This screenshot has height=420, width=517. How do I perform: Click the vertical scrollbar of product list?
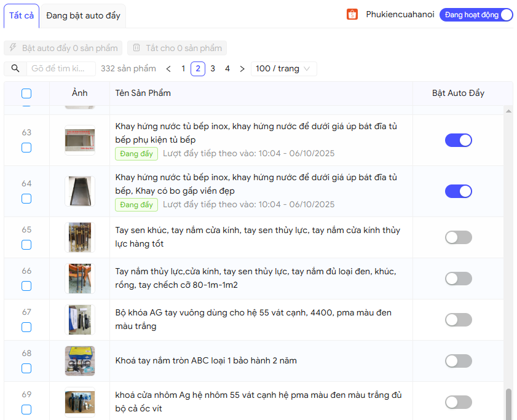(x=508, y=402)
